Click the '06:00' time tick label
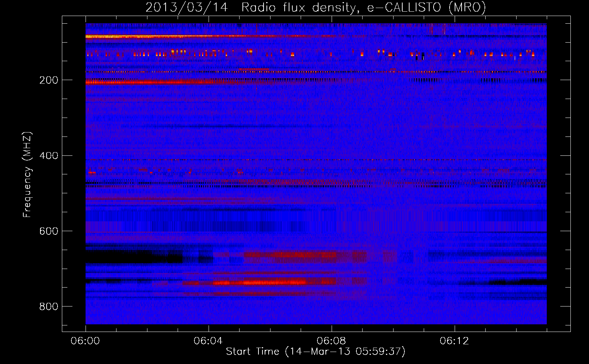This screenshot has width=589, height=364. [85, 341]
